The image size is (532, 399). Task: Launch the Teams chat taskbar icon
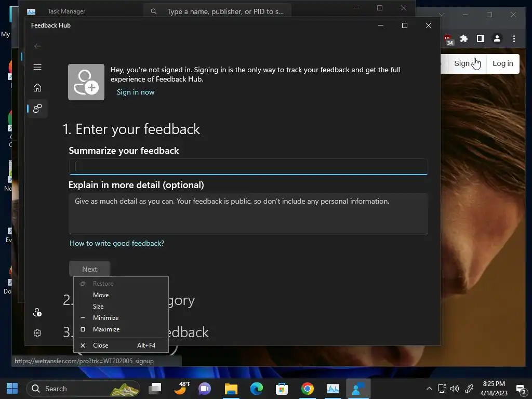click(205, 389)
